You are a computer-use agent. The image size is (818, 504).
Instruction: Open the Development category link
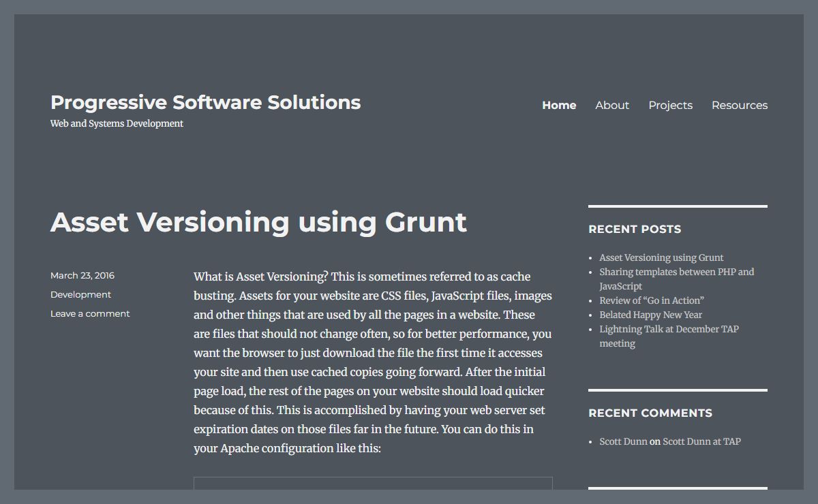click(x=80, y=294)
